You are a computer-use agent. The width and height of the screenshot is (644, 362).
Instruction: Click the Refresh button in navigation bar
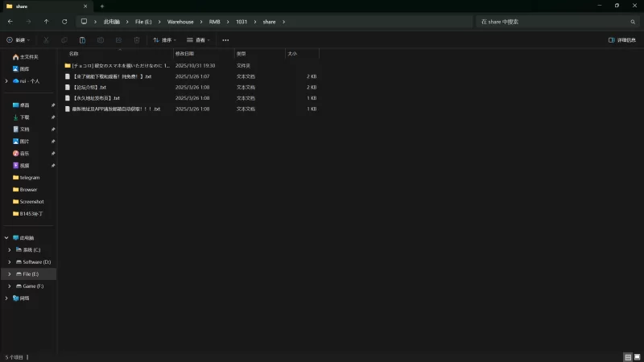tap(64, 22)
